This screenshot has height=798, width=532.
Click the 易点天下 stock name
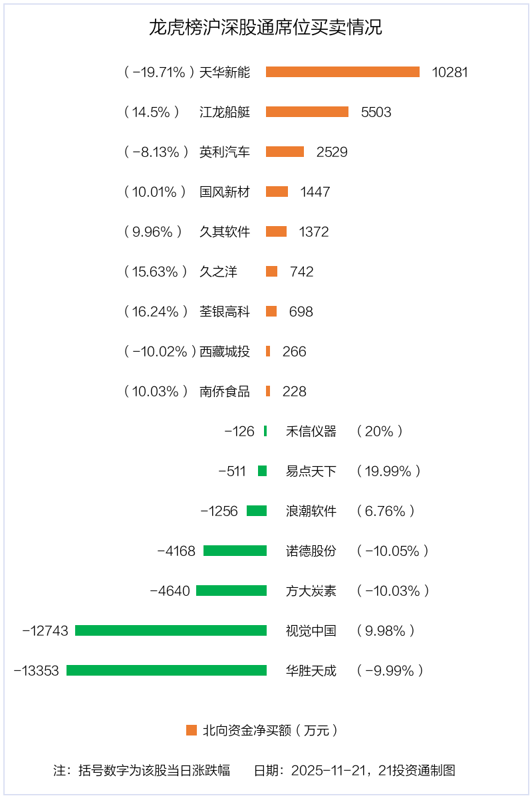tap(311, 471)
